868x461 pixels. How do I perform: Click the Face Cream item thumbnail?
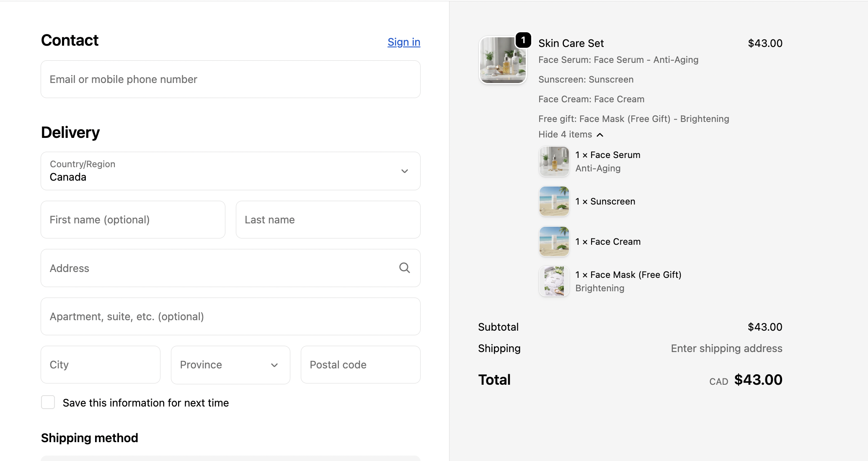click(x=554, y=241)
